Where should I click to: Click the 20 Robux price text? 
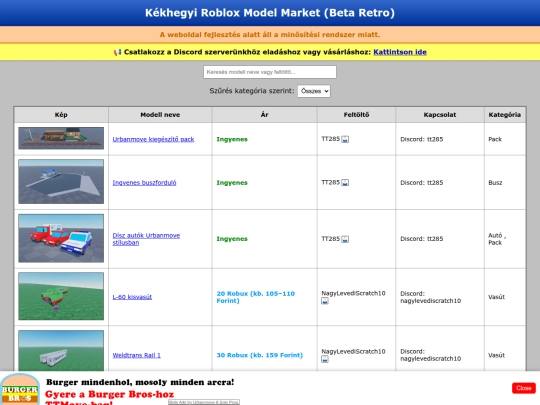(x=256, y=297)
